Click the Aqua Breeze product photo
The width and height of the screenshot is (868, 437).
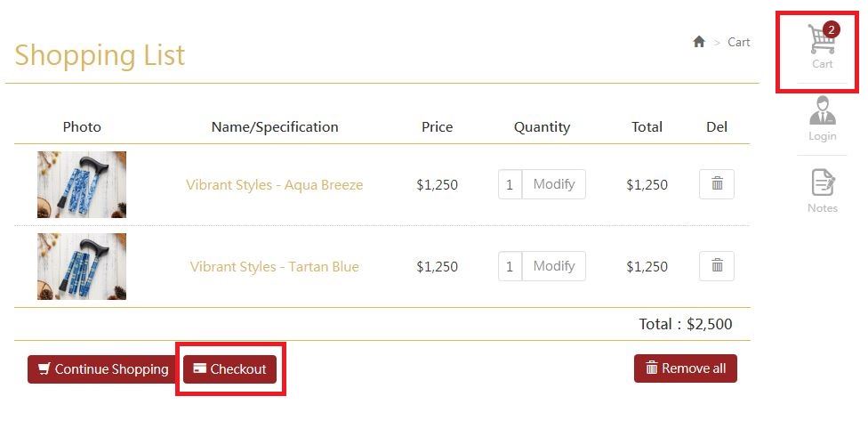click(82, 184)
